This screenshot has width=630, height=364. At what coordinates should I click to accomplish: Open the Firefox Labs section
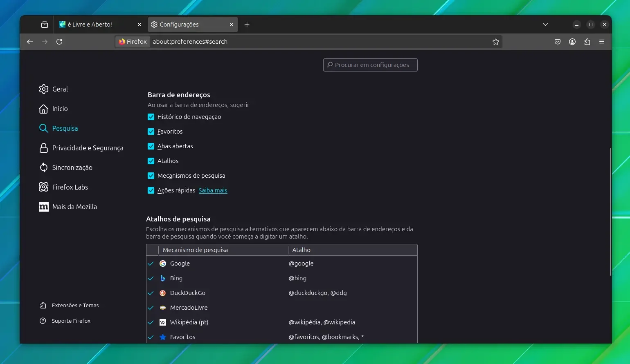[x=70, y=187]
